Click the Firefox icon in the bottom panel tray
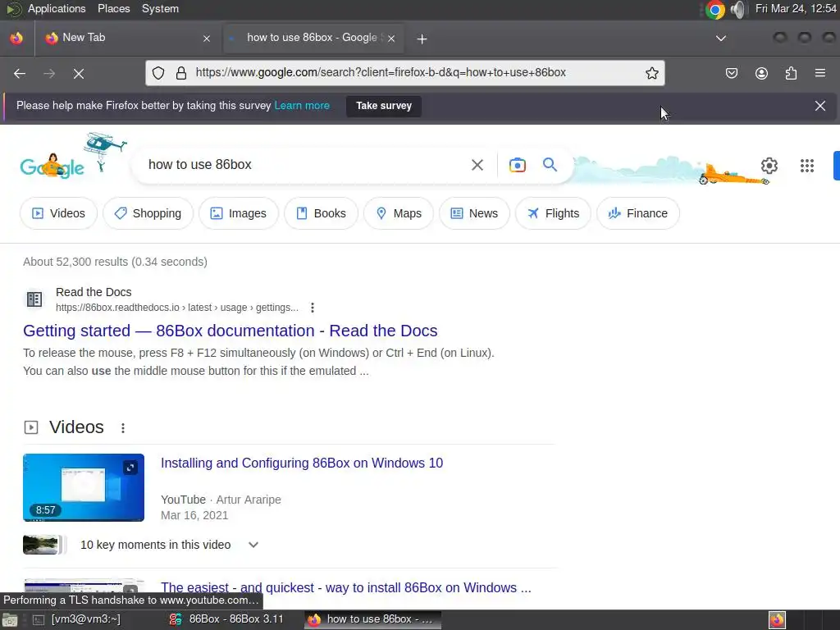Screen dimensions: 840x630 777,620
